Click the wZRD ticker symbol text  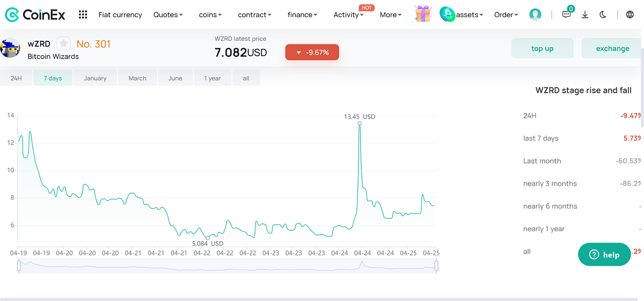(x=39, y=44)
